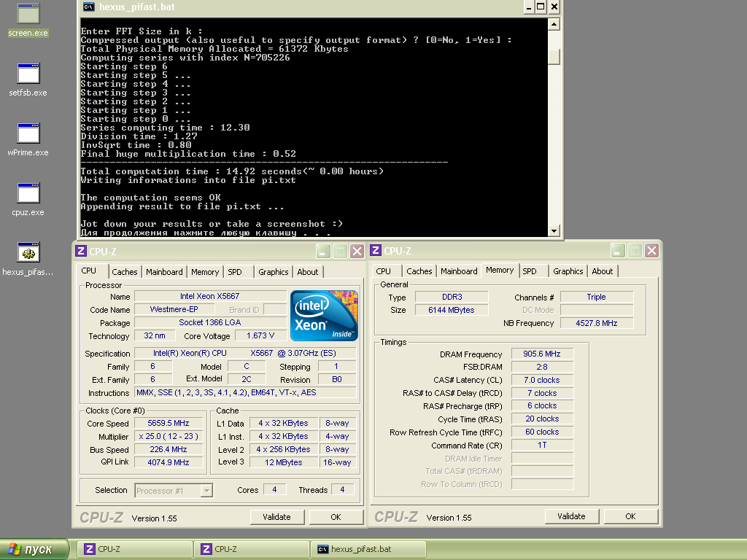Click console vertical scrollbar thumb
Screen dimensions: 747x560
(554, 57)
